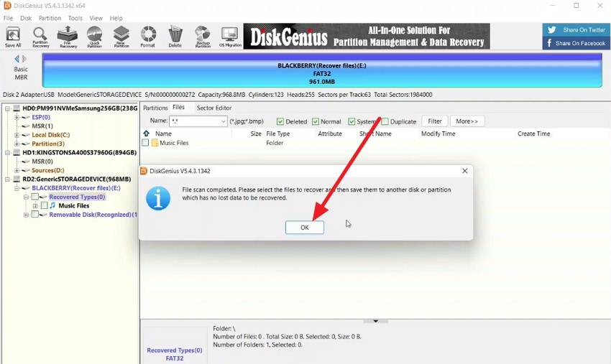Switch to the Partitions tab
This screenshot has width=611, height=364.
(155, 108)
